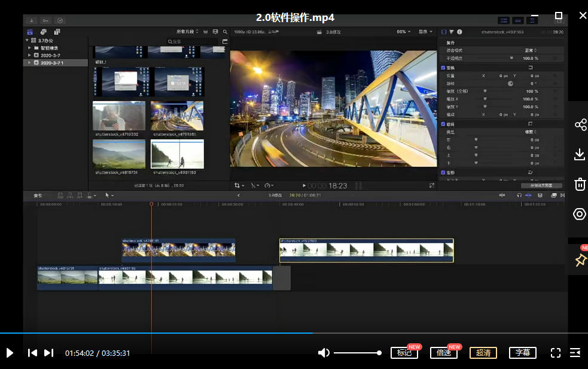
Task: Mute the video with the speaker icon
Action: (x=324, y=353)
